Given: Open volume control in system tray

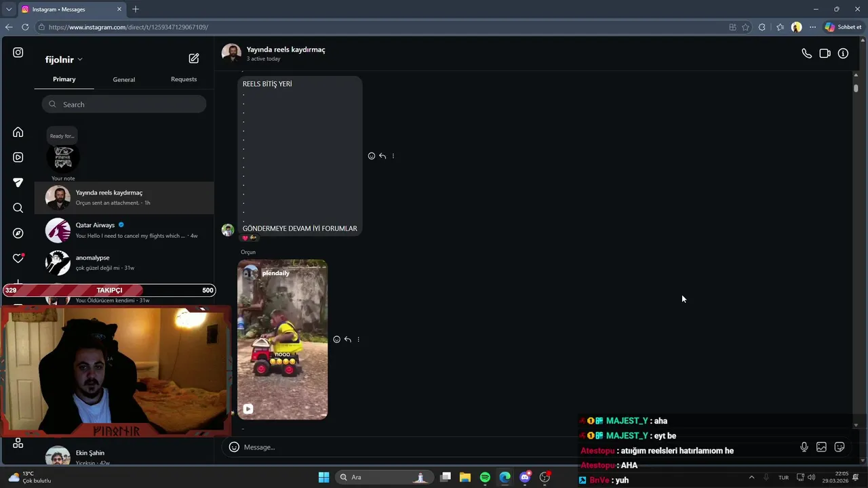Looking at the screenshot, I should 812,477.
